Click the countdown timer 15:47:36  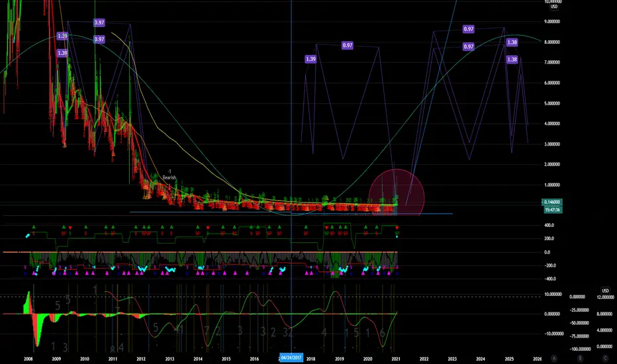click(x=553, y=210)
